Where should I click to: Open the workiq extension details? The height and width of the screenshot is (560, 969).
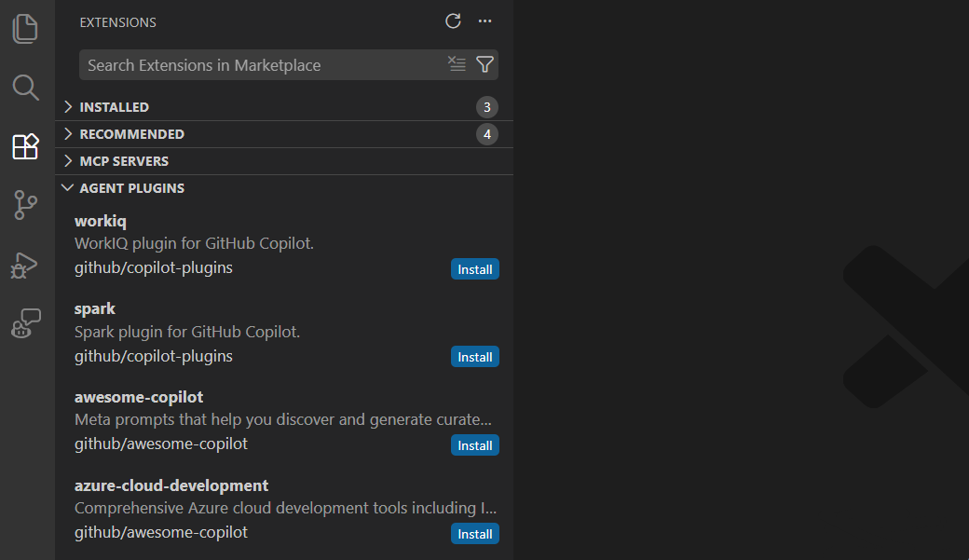pos(101,221)
